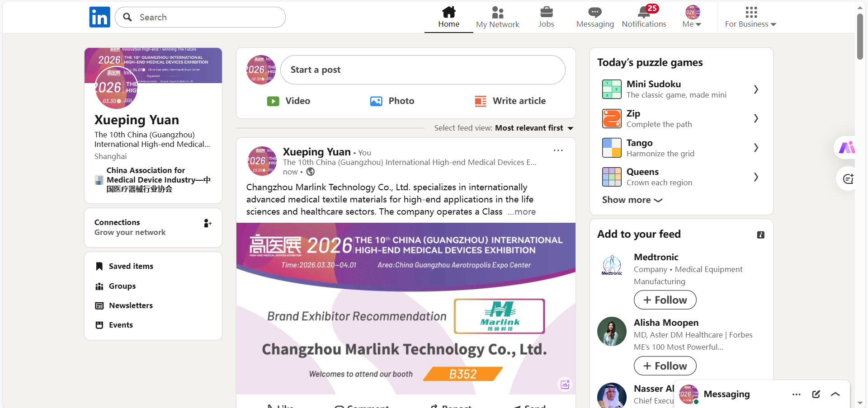This screenshot has height=408, width=868.
Task: Open Saved items link
Action: click(x=131, y=266)
